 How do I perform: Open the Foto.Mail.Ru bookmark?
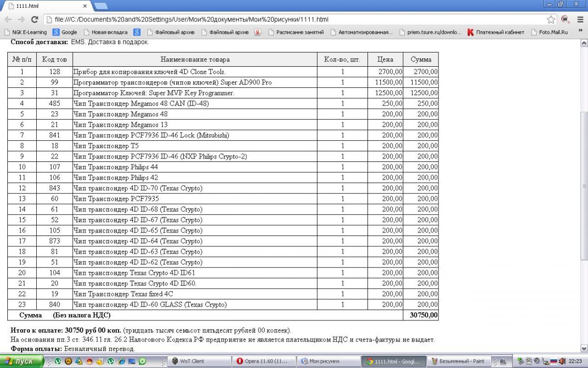549,32
